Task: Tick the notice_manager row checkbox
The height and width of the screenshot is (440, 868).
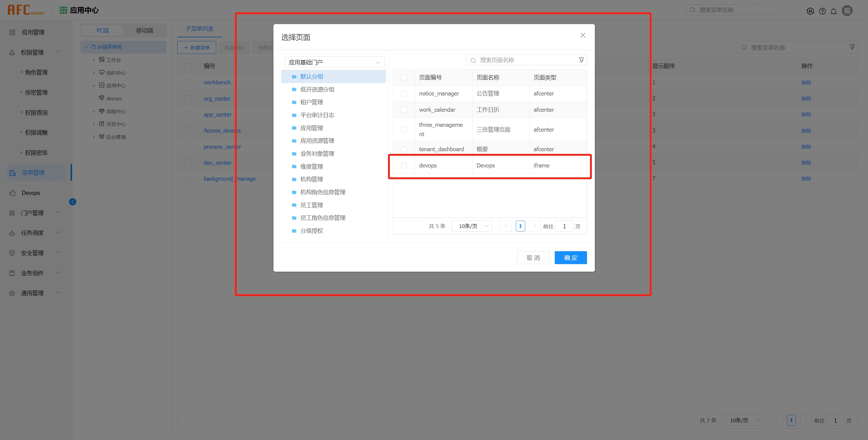Action: pyautogui.click(x=404, y=94)
